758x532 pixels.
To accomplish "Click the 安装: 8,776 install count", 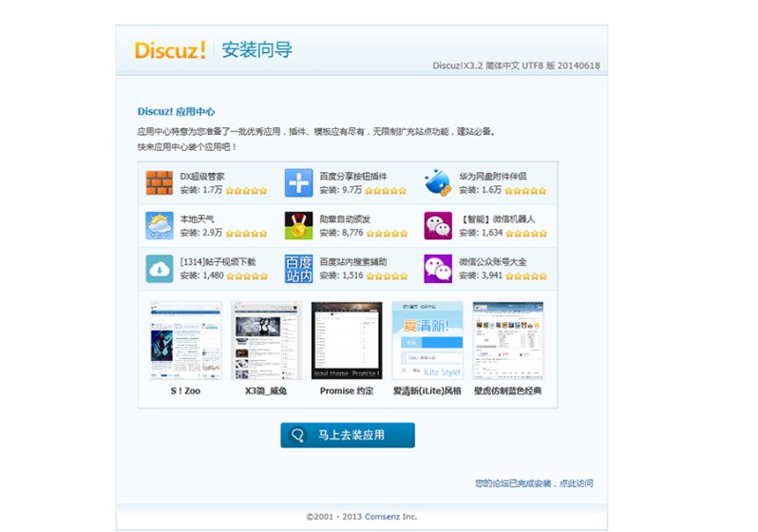I will pyautogui.click(x=341, y=233).
